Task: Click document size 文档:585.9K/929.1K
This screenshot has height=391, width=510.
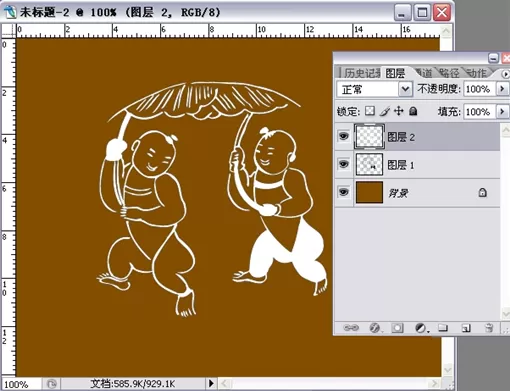Action: (x=132, y=384)
